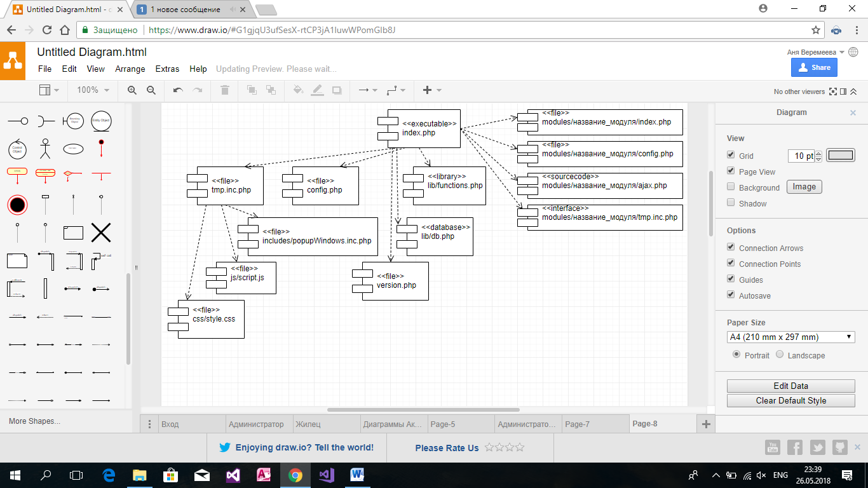
Task: Click the background Image button
Action: point(804,187)
